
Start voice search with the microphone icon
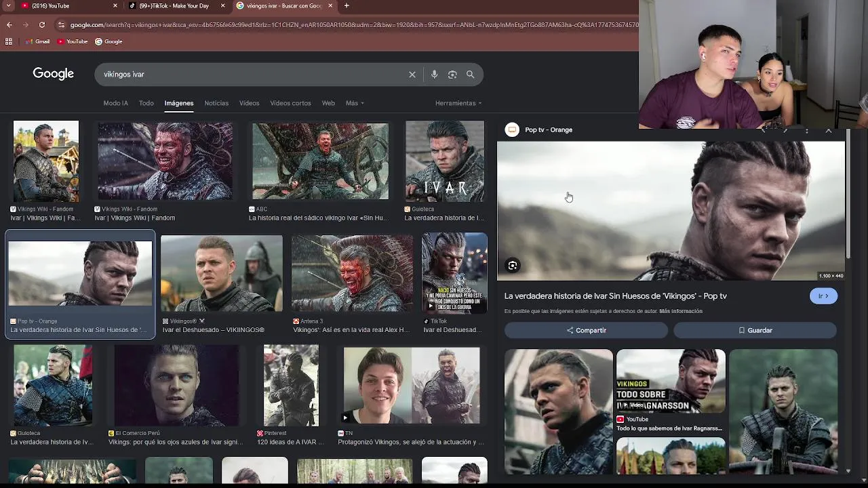point(435,75)
